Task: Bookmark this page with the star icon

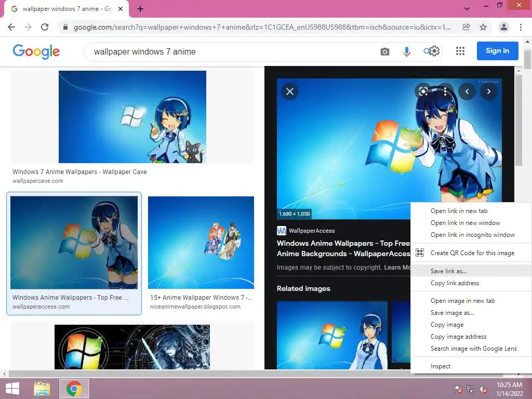Action: tap(483, 27)
